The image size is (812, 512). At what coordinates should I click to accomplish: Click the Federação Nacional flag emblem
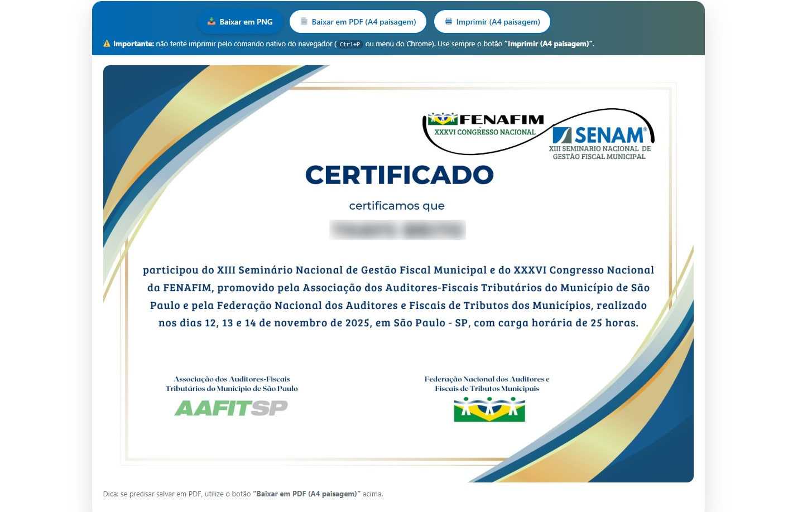coord(489,409)
